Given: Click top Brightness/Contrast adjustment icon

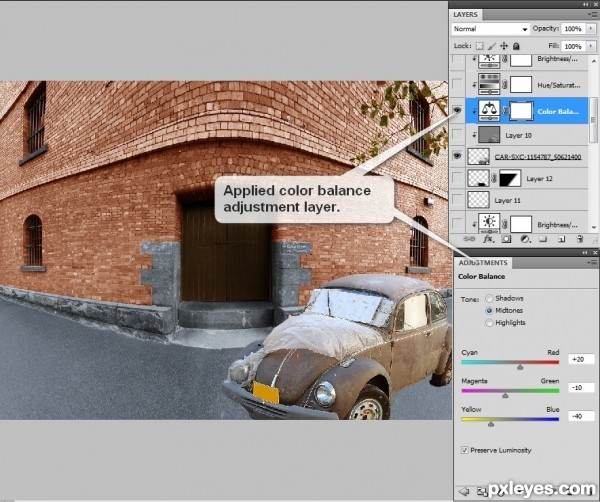Looking at the screenshot, I should pyautogui.click(x=489, y=60).
